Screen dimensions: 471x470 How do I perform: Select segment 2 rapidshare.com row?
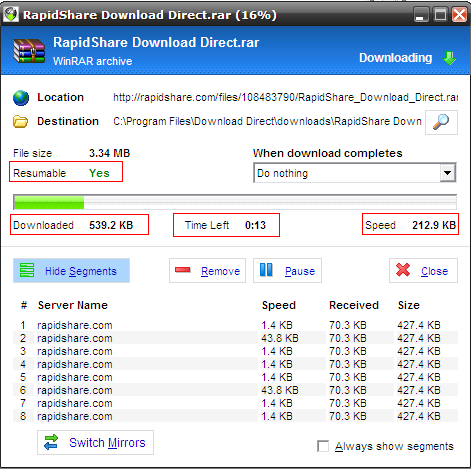click(x=235, y=338)
